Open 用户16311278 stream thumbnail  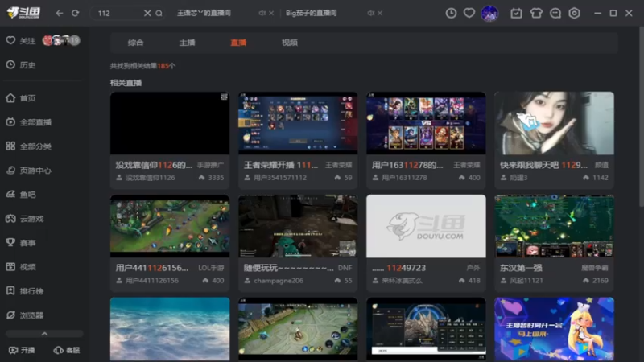[426, 123]
